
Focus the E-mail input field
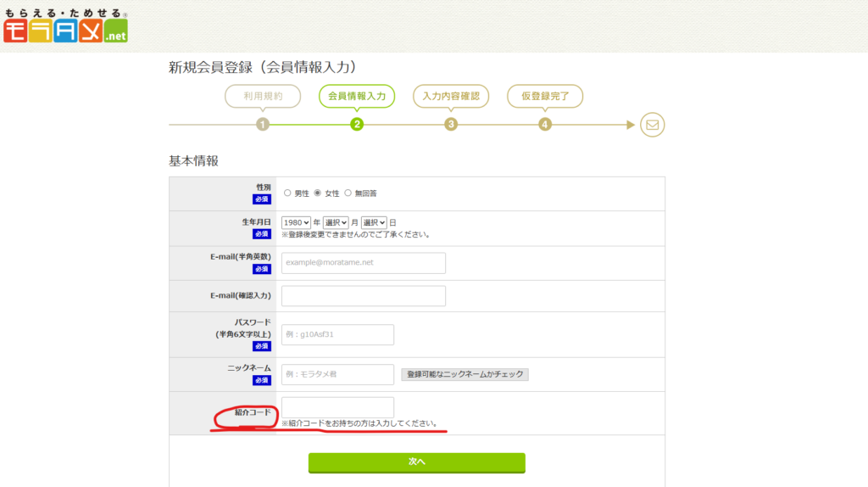click(364, 263)
